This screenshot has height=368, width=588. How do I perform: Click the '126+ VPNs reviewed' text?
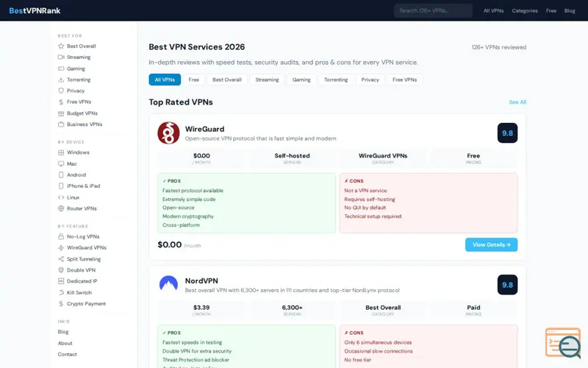(x=499, y=47)
